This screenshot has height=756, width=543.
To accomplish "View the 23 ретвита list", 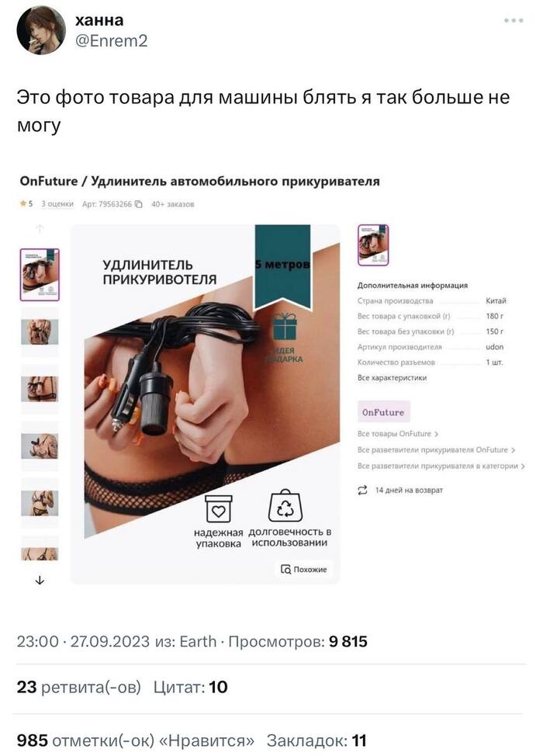I will (78, 687).
